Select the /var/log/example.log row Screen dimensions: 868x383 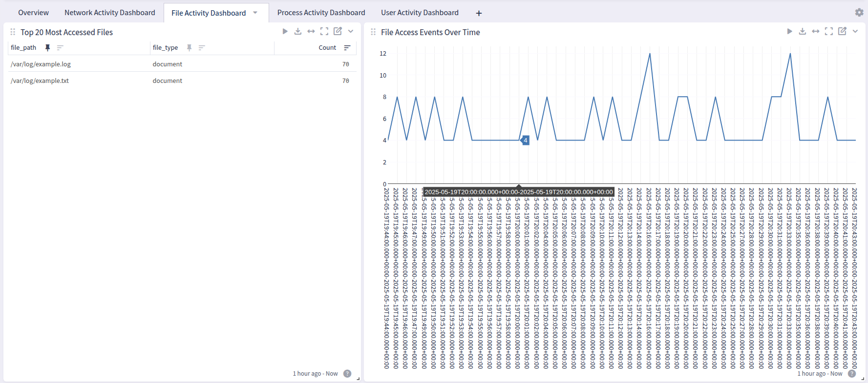click(182, 64)
